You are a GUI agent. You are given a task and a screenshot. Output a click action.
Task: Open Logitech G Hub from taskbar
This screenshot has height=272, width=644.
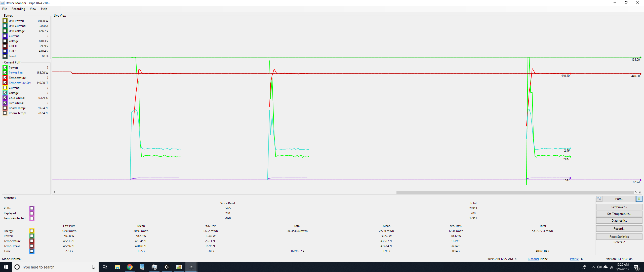coord(167,267)
